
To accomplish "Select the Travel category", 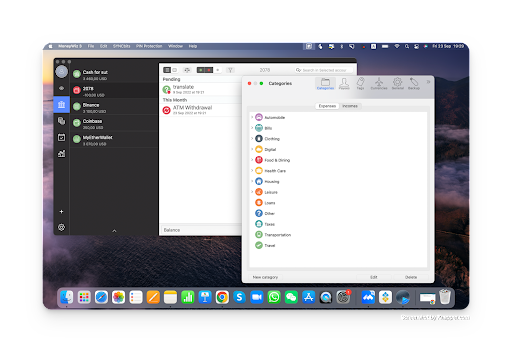I will (338, 245).
